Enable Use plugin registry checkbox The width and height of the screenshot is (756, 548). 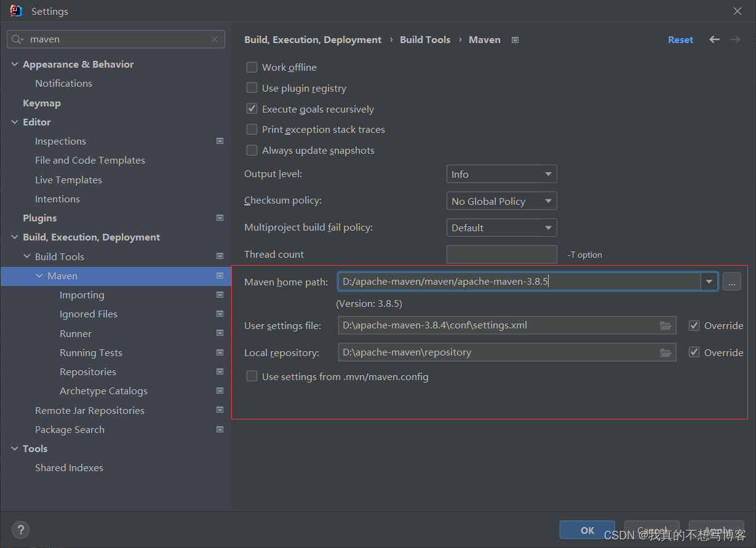252,88
